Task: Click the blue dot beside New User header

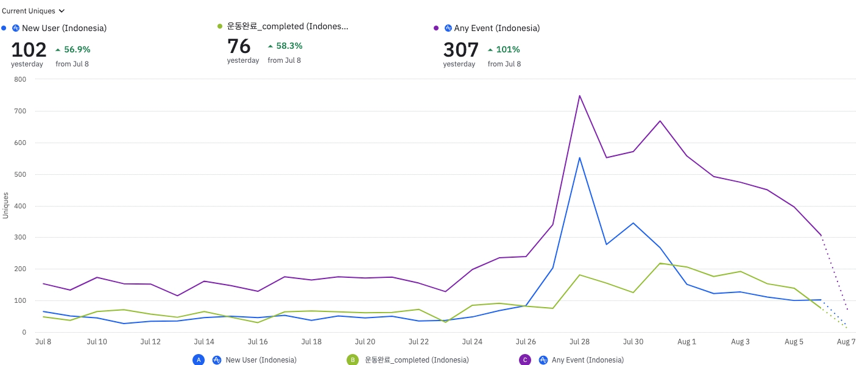Action: (x=4, y=28)
